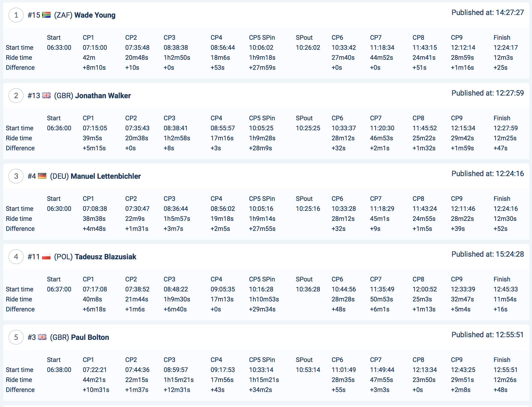Click the position 5 circle badge
Screen dimensions: 532x407
pyautogui.click(x=16, y=337)
